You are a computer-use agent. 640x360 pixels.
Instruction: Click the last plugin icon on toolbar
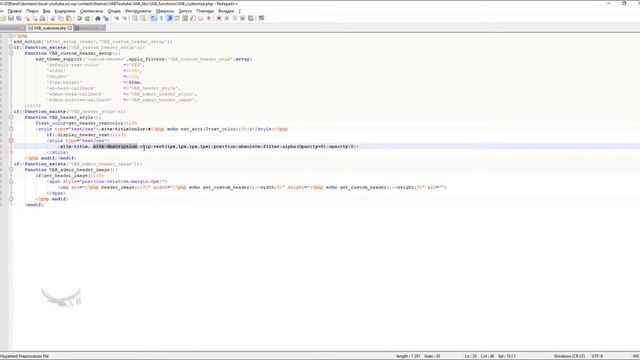point(261,18)
